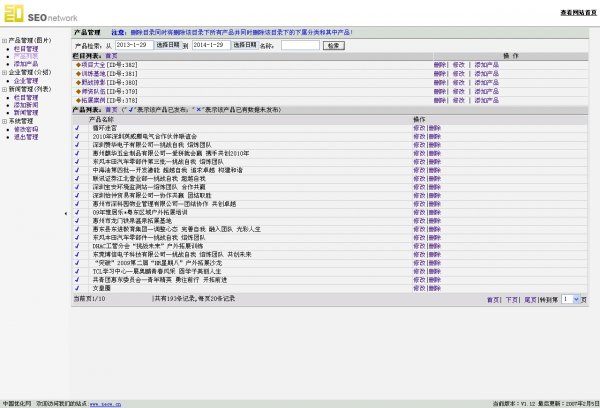Click the SEO network logo
600x408 pixels.
click(41, 14)
